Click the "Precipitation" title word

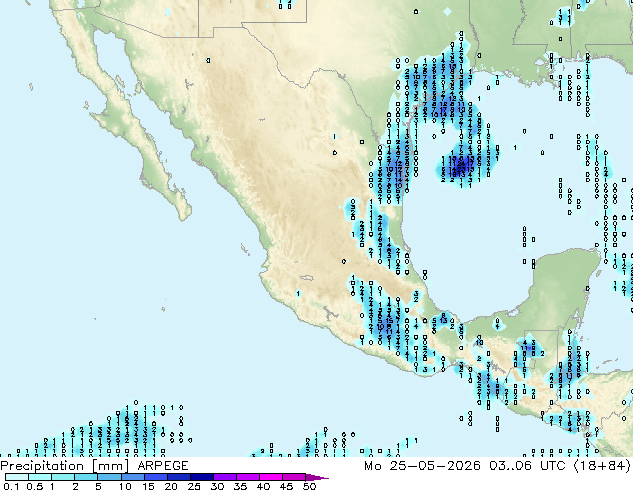[42, 466]
